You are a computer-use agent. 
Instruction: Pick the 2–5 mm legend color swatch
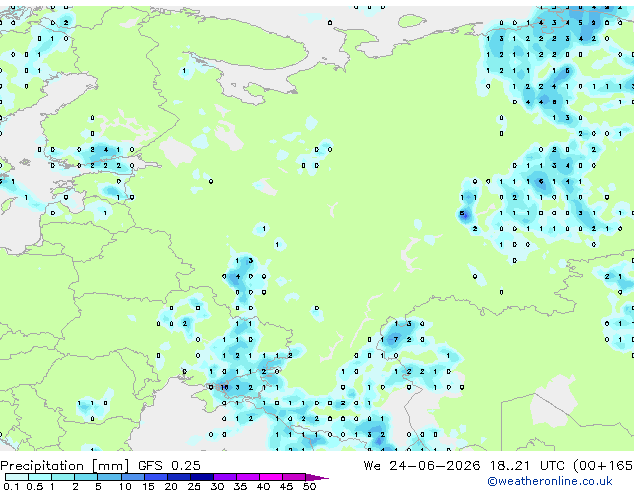(x=86, y=477)
